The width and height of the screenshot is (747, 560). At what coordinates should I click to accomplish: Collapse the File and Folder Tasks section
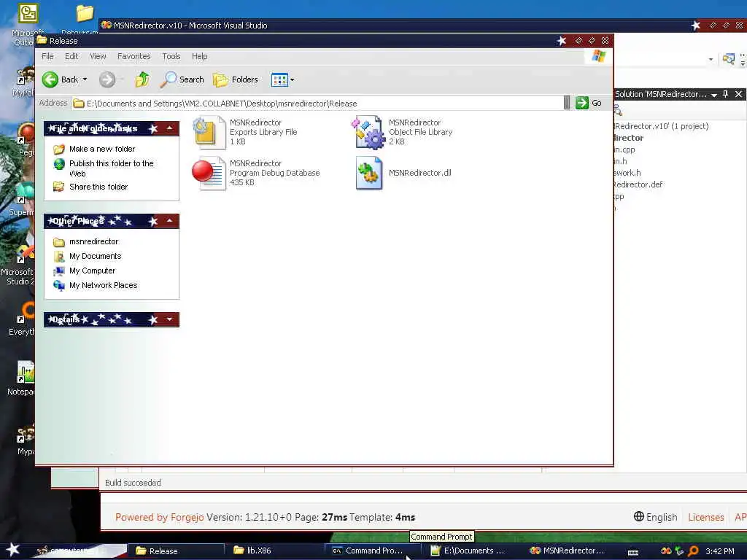(169, 128)
